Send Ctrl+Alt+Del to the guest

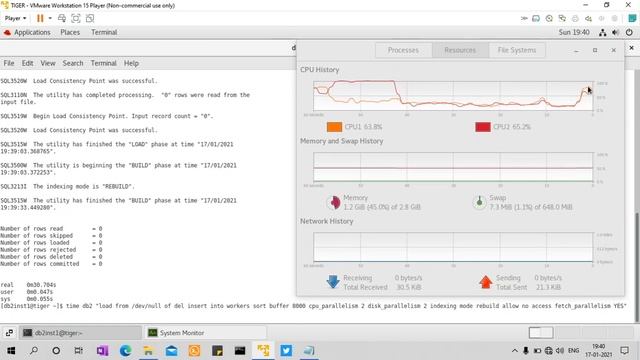[62, 18]
